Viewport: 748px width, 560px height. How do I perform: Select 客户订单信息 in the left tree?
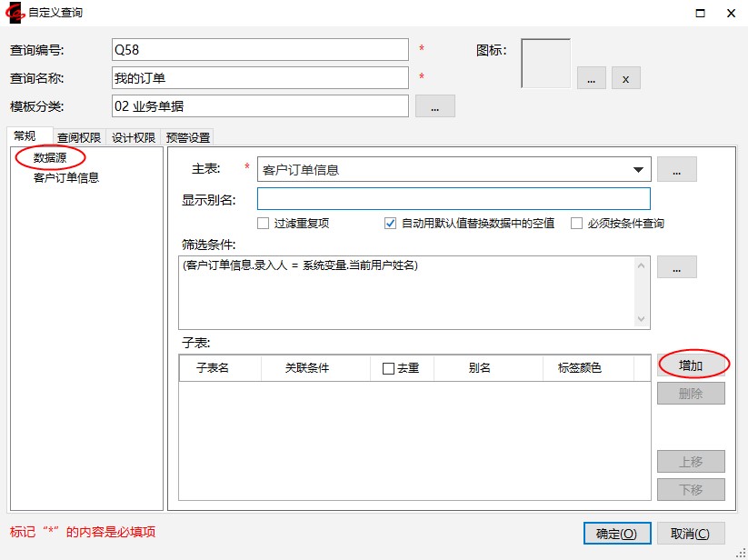coord(66,177)
